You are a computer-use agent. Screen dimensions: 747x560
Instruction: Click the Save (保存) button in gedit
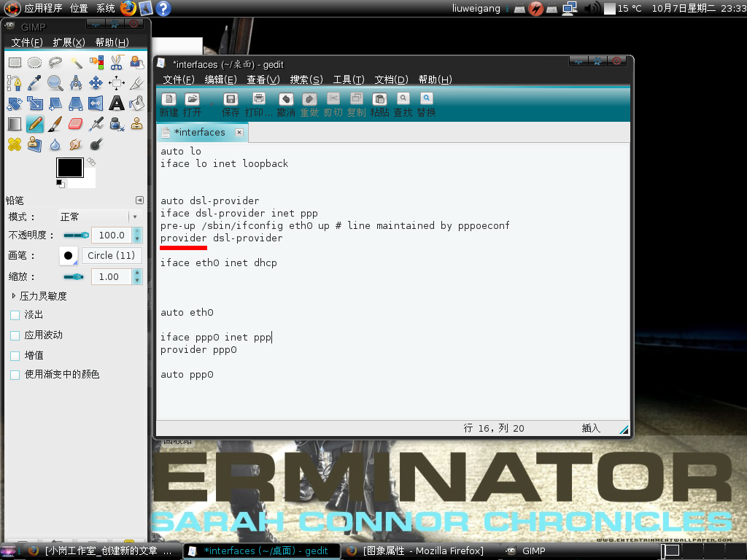tap(231, 105)
